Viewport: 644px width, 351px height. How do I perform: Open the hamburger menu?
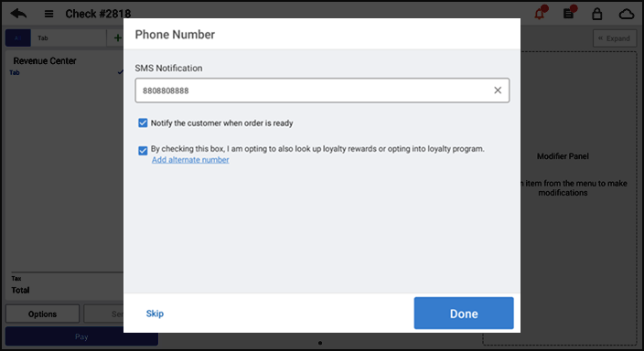coord(48,14)
